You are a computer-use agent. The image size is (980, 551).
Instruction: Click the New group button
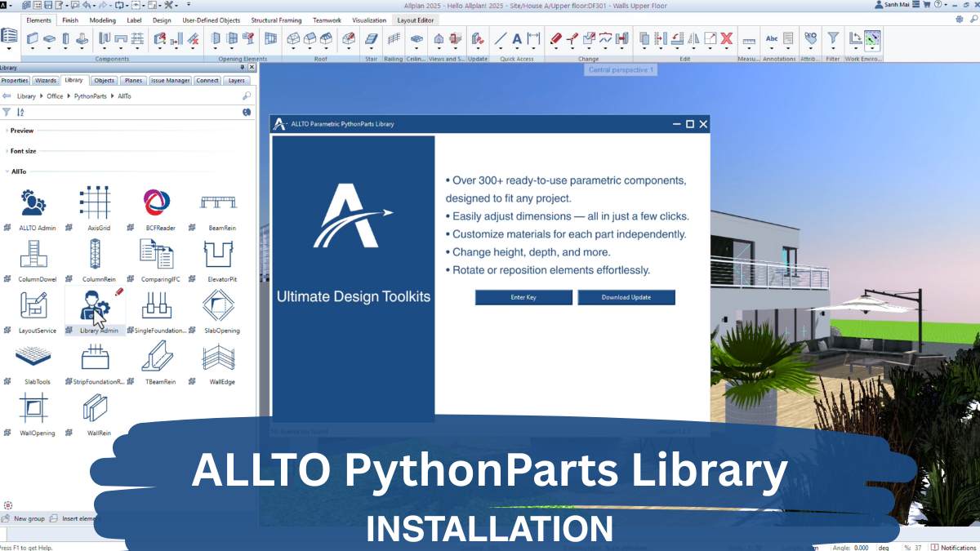pyautogui.click(x=24, y=518)
